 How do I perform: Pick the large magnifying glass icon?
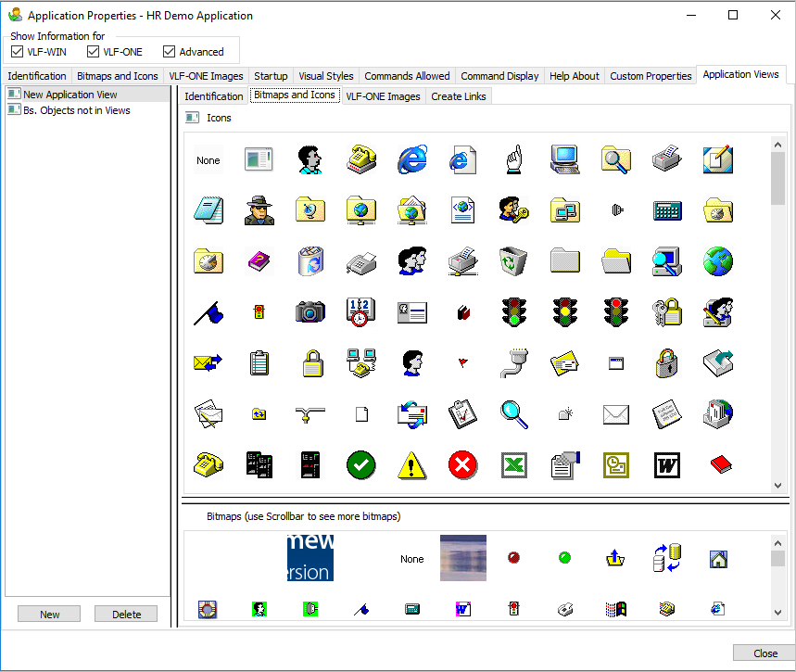513,414
